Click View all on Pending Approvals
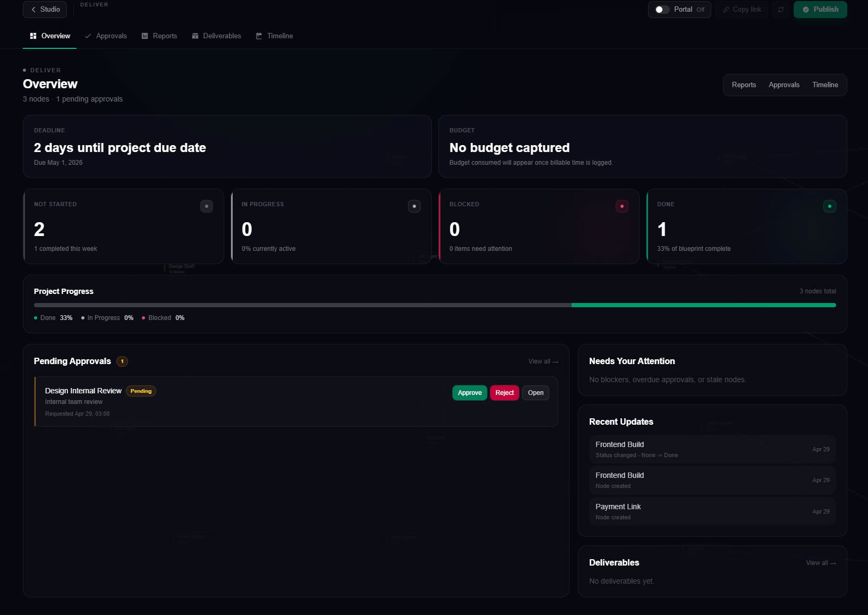The height and width of the screenshot is (615, 868). pyautogui.click(x=542, y=361)
